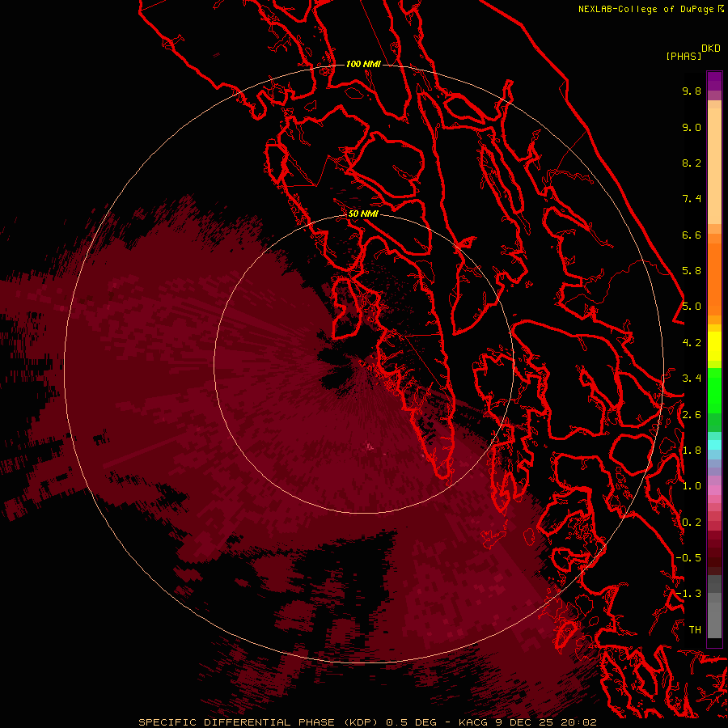Click the yellow band of the color scale
Image resolution: width=728 pixels, height=728 pixels.
click(x=714, y=346)
